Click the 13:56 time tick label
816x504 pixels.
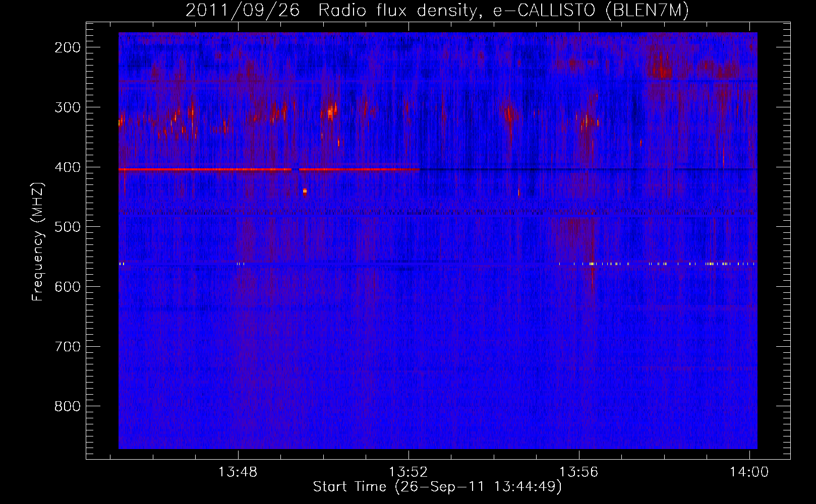coord(578,472)
